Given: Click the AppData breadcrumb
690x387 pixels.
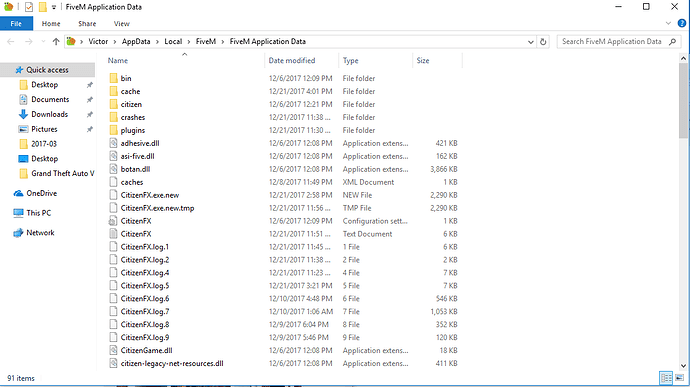Looking at the screenshot, I should click(136, 41).
